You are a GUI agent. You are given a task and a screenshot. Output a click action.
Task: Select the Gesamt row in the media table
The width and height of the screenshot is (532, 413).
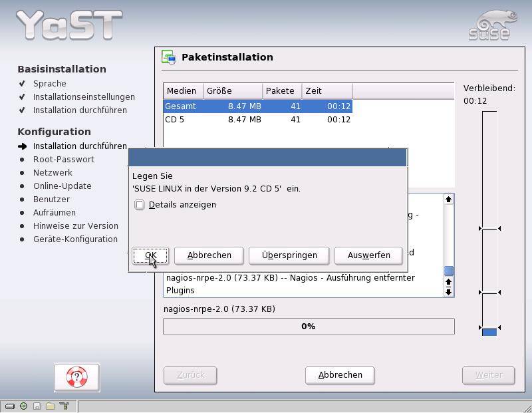pos(258,106)
